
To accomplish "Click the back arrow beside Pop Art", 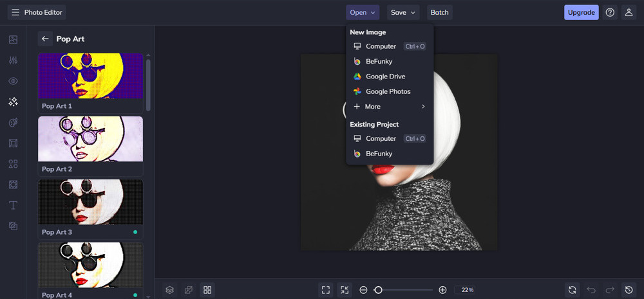I will pyautogui.click(x=45, y=39).
